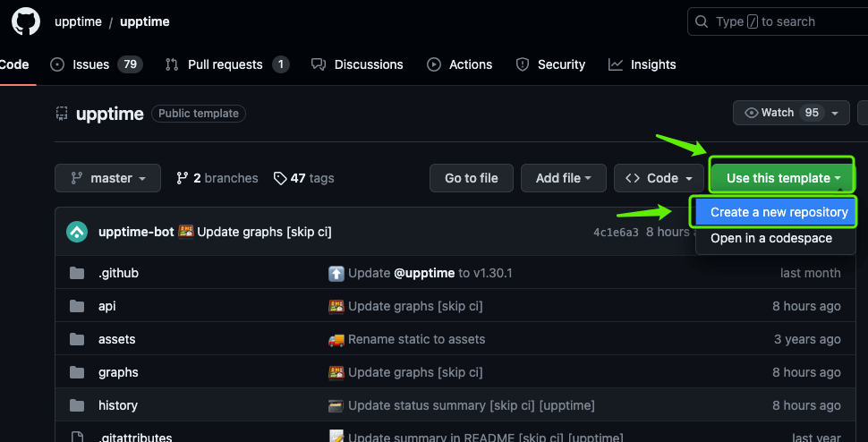Viewport: 868px width, 442px height.
Task: Open the upptime owner link in breadcrumb
Action: [78, 22]
